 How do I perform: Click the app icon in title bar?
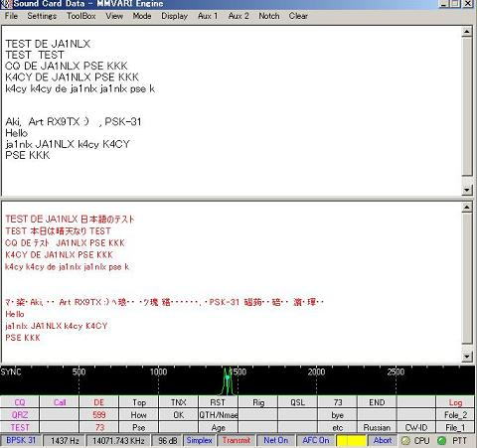[x=6, y=4]
